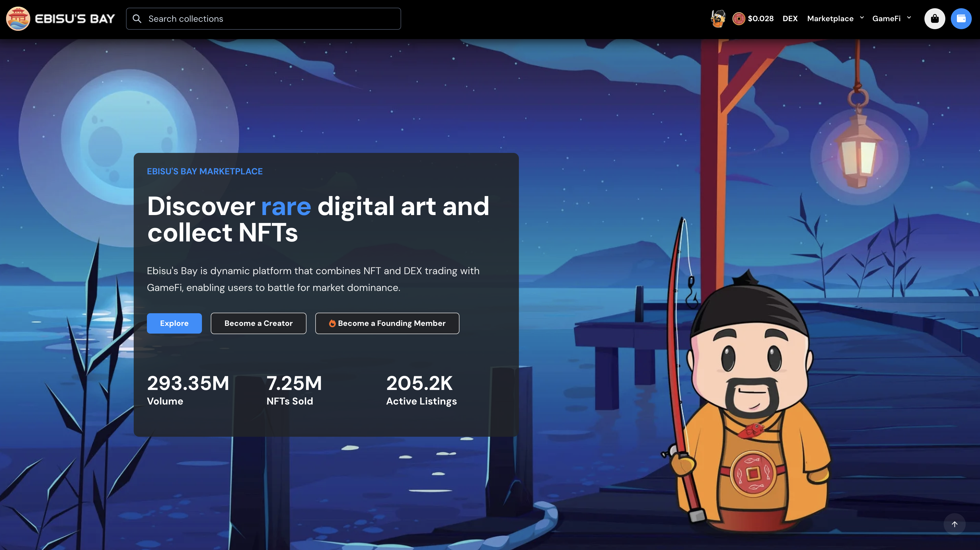980x550 pixels.
Task: Click the $0.028 token price
Action: (x=760, y=19)
